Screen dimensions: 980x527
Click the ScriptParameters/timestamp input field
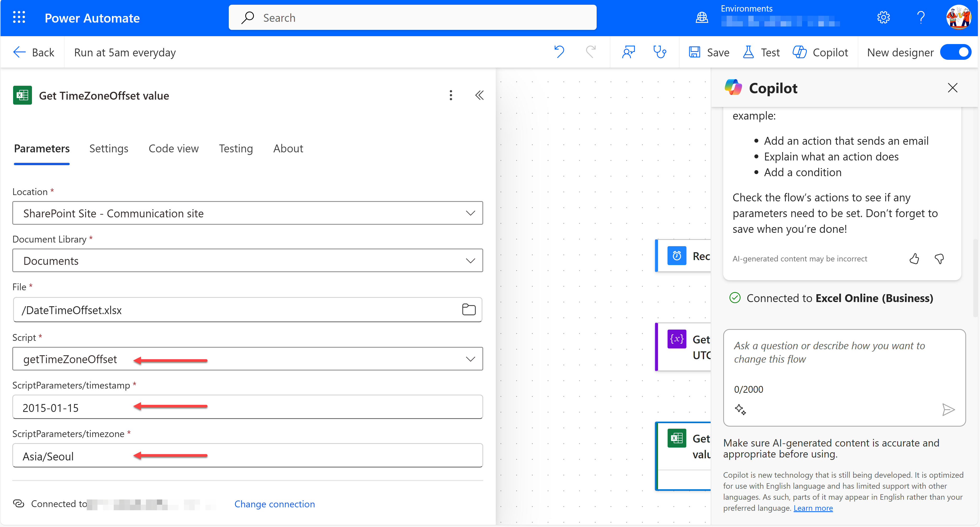[x=248, y=407]
